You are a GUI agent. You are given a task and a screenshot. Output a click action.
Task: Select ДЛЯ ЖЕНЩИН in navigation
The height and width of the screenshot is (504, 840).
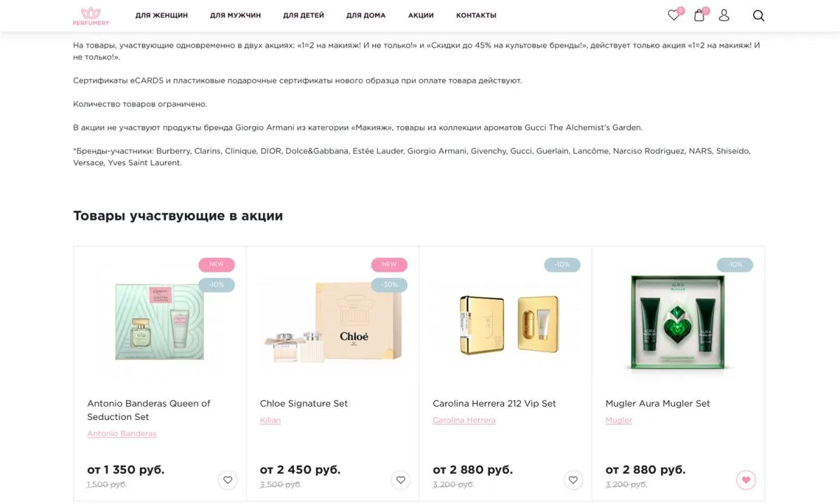162,15
